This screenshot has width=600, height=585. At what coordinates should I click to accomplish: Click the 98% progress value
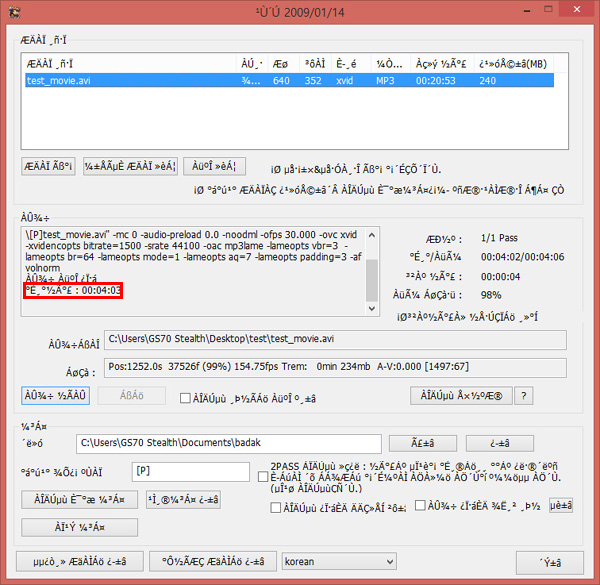[491, 295]
